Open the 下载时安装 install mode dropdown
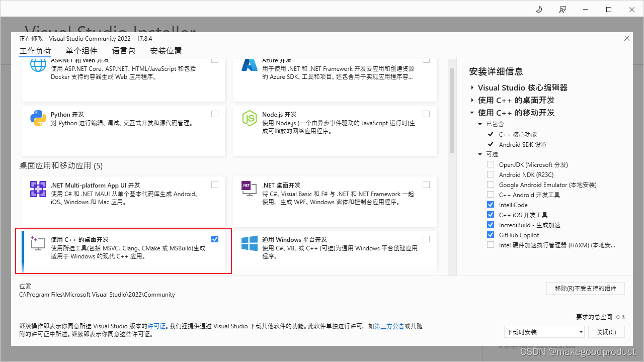 tap(544, 332)
